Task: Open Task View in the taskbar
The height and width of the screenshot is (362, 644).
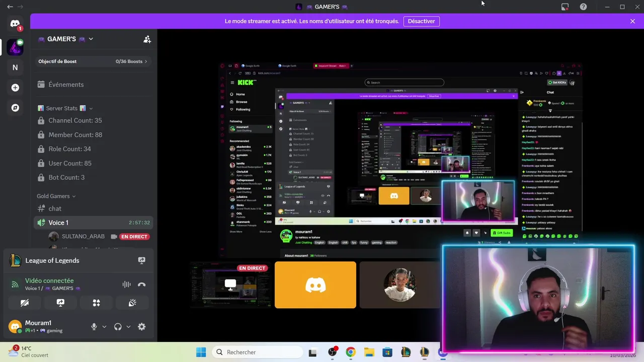Action: (x=312, y=352)
